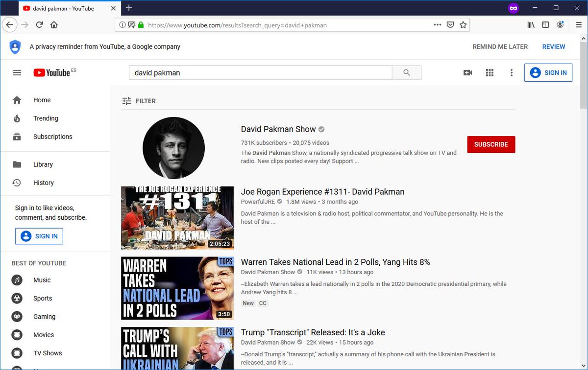Viewport: 588px width, 370px height.
Task: Click the 731K subscribers text
Action: (x=264, y=143)
